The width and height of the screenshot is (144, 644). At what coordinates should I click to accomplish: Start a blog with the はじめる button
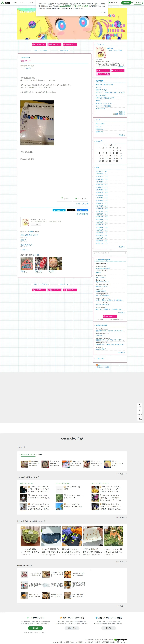click(x=35, y=628)
